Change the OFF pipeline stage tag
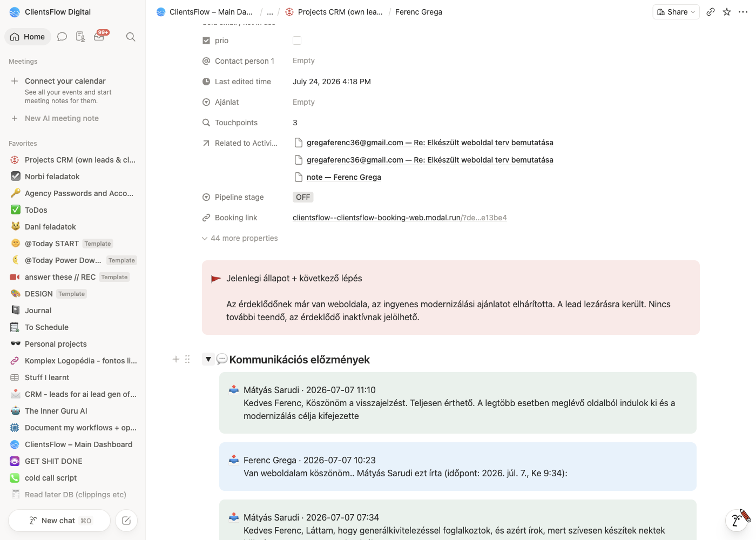The height and width of the screenshot is (540, 756). 303,197
